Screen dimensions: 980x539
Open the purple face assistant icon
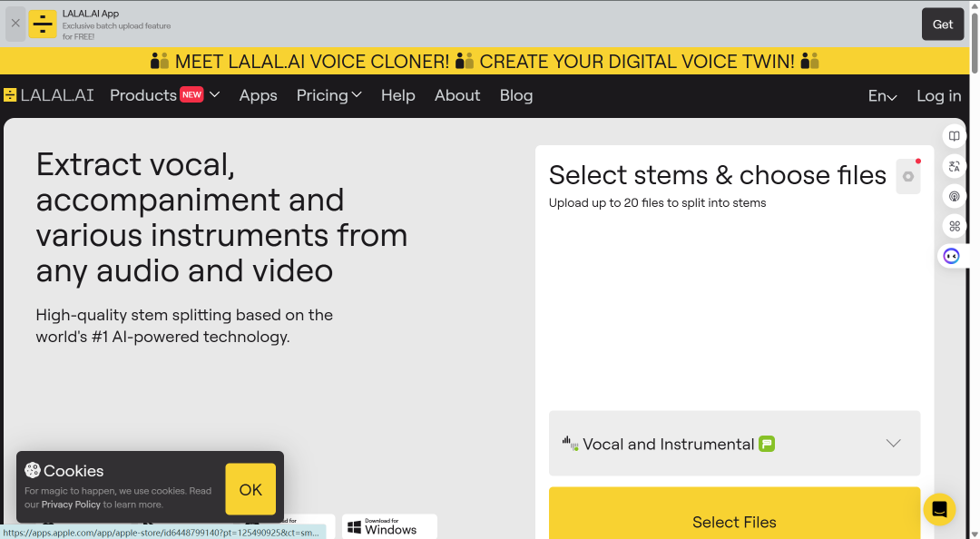coord(952,256)
